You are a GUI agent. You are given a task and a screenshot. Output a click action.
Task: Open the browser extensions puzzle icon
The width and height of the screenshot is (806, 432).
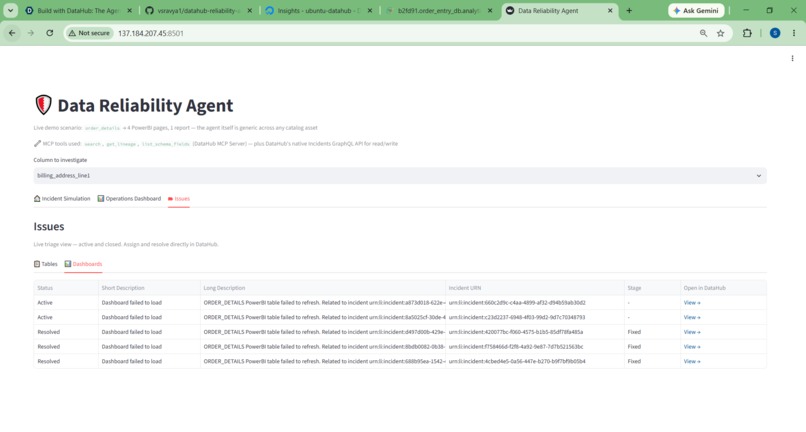tap(747, 33)
